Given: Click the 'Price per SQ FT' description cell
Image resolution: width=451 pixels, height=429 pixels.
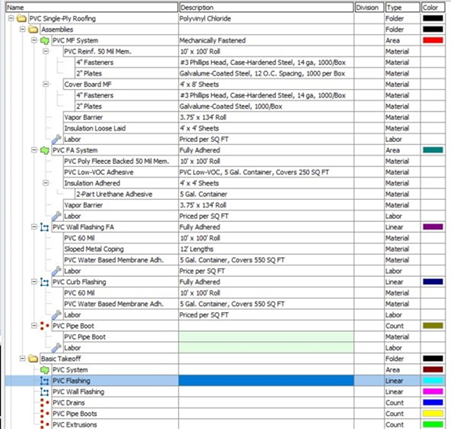Looking at the screenshot, I should 266,271.
